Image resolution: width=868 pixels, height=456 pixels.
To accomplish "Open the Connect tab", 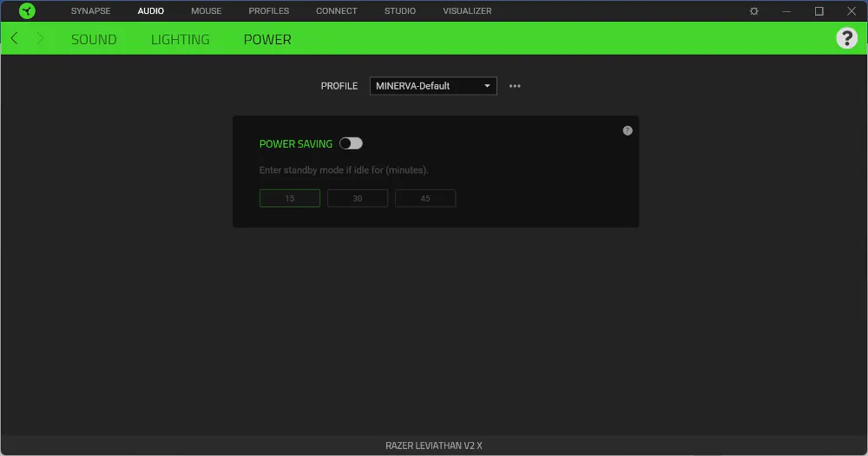I will point(337,11).
